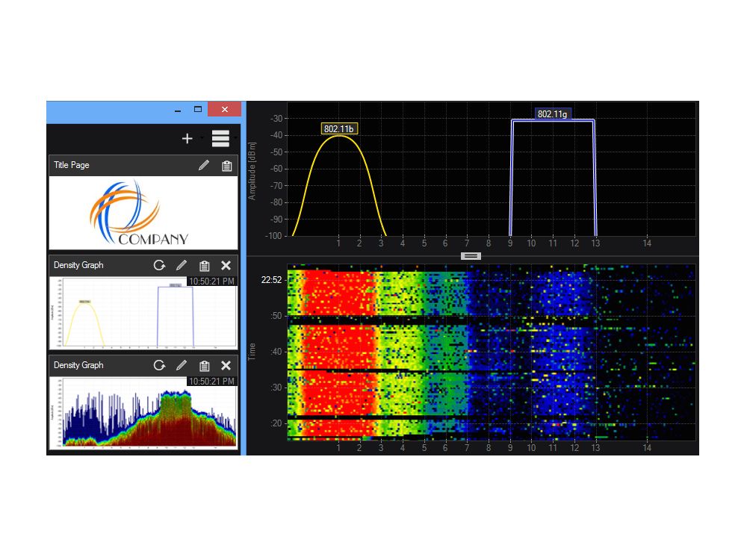Select the colorful spectrum density graph thumbnail
The image size is (747, 560).
[x=143, y=412]
